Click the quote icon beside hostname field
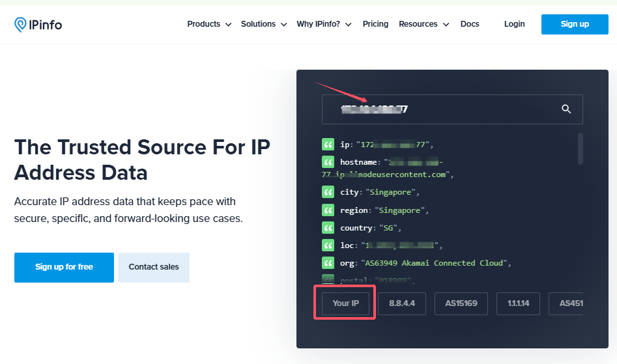The height and width of the screenshot is (364, 617). [x=328, y=162]
